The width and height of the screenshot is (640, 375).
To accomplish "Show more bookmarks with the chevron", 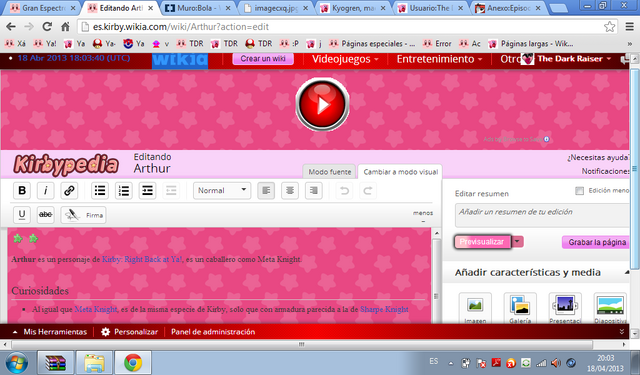I will (629, 44).
